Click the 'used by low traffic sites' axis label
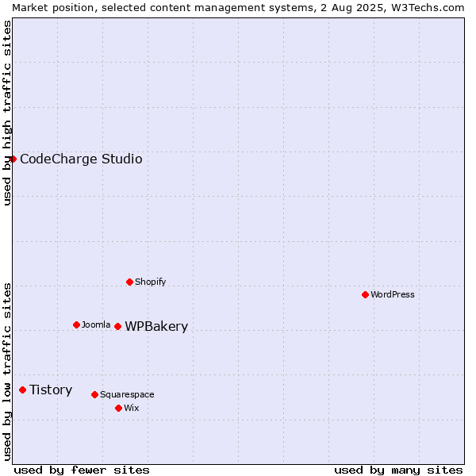476x476 pixels. point(7,372)
